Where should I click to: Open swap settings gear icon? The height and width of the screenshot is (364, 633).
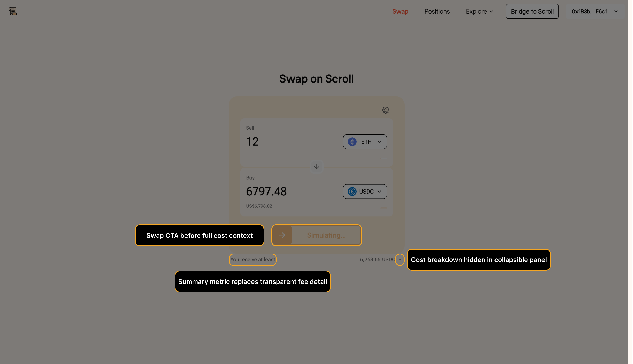385,110
